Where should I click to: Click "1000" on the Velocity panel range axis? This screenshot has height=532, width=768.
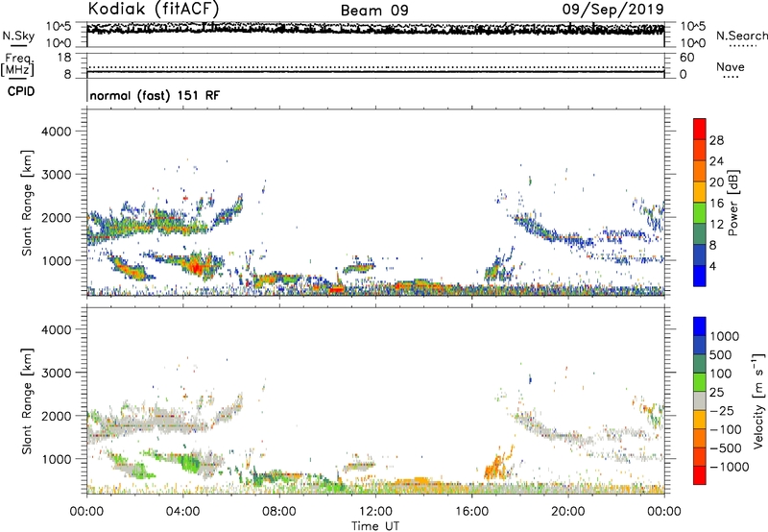coord(57,459)
